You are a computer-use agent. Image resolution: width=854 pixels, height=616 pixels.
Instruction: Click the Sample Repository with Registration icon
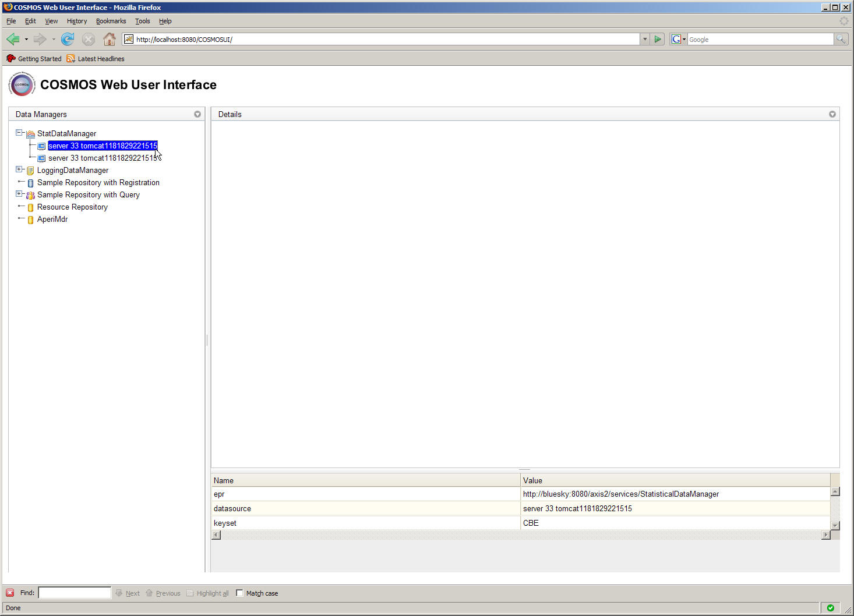31,183
